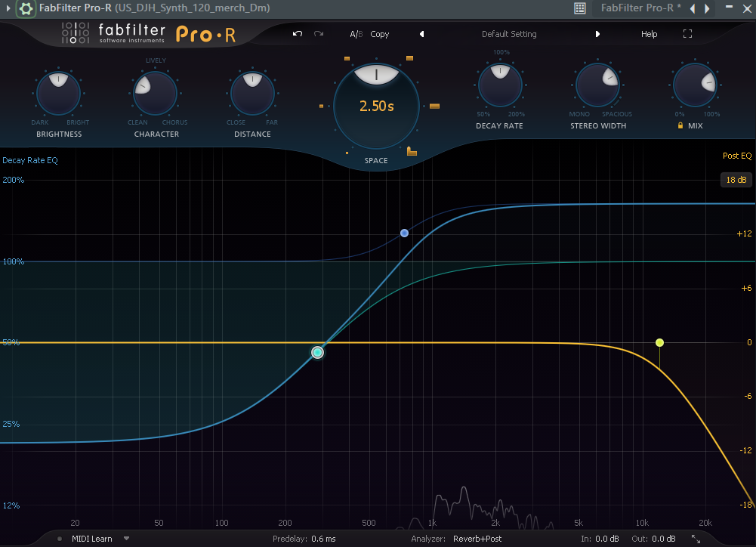The width and height of the screenshot is (756, 547).
Task: Open the host preset grid icon
Action: coord(580,8)
